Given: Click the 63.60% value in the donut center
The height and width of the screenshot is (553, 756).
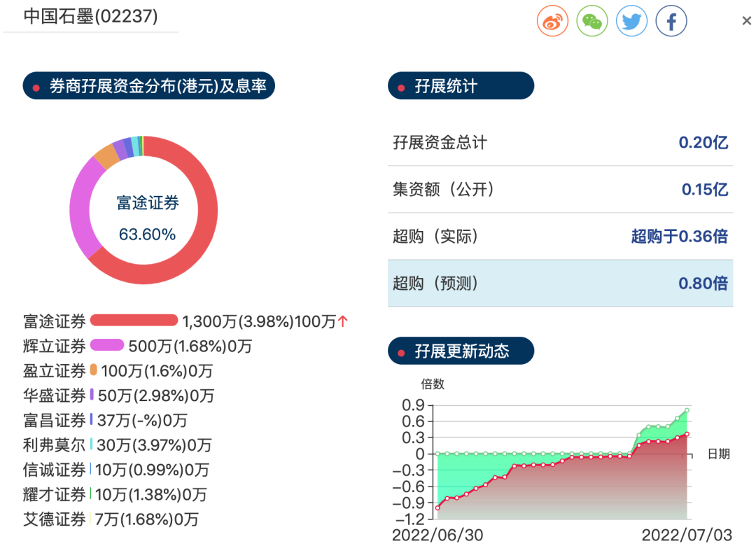Looking at the screenshot, I should tap(147, 234).
